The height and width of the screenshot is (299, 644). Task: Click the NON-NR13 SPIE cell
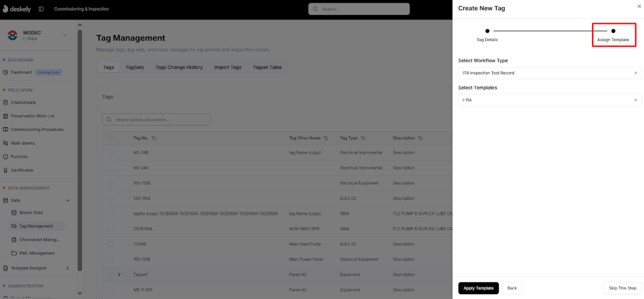[305, 229]
